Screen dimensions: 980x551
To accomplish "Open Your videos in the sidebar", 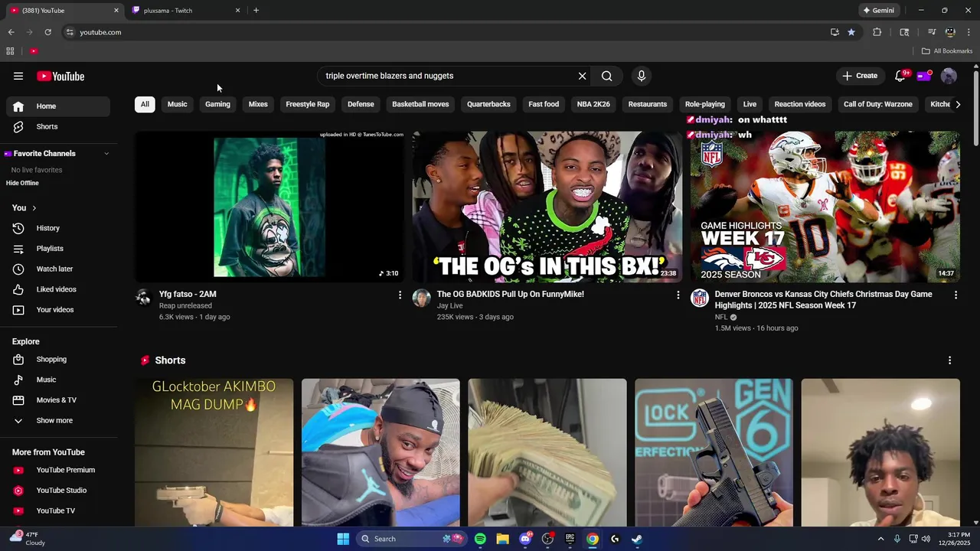I will point(58,310).
